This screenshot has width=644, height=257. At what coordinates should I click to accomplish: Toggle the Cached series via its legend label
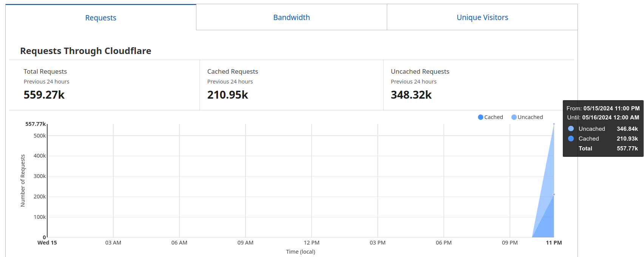tap(493, 117)
